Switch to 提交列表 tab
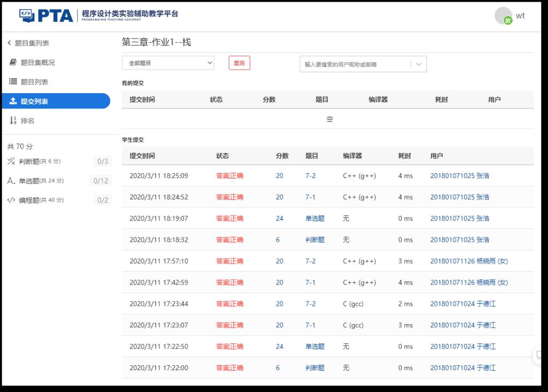The image size is (548, 392). pos(55,101)
